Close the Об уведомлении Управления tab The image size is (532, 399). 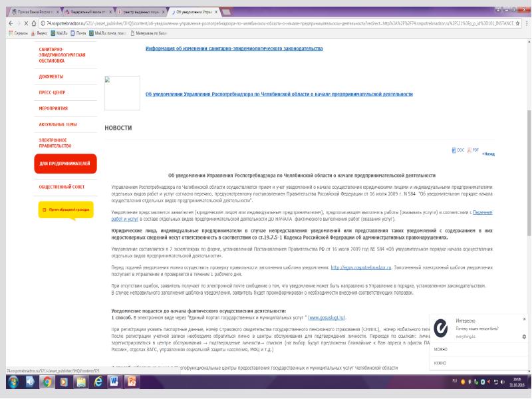pyautogui.click(x=216, y=12)
